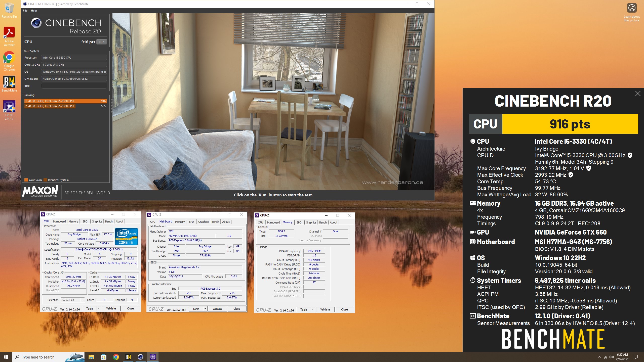
Task: Open Graphics tab in Mainboard CPU-Z window
Action: click(x=203, y=222)
